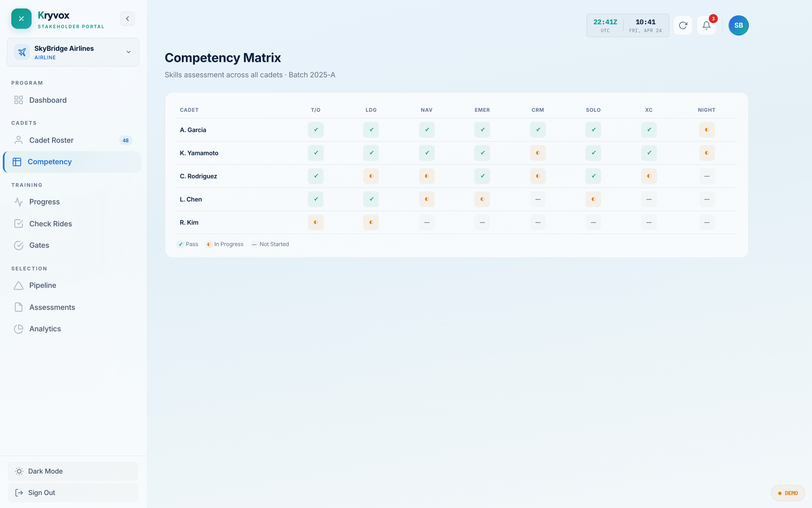812x508 pixels.
Task: Go to Cadet Roster
Action: (72, 140)
